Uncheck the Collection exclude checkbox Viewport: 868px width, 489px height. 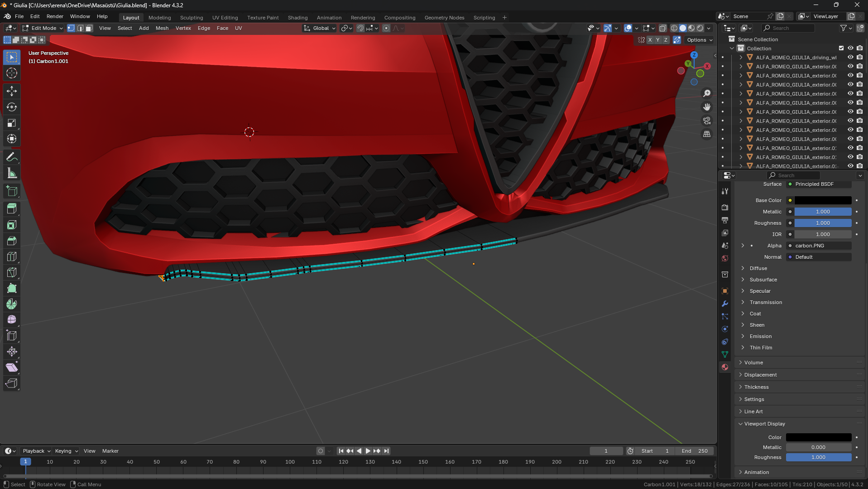(x=841, y=48)
